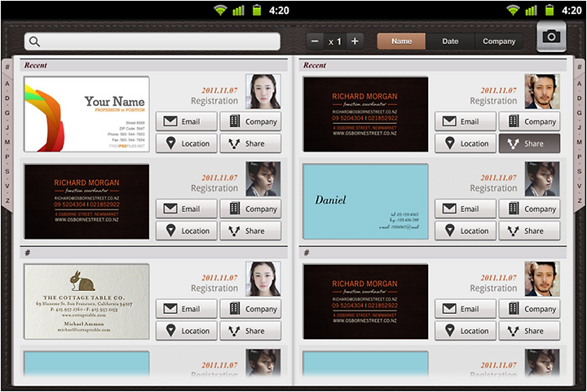
Task: Email Richard Morgan in right page # section
Action: [x=466, y=309]
